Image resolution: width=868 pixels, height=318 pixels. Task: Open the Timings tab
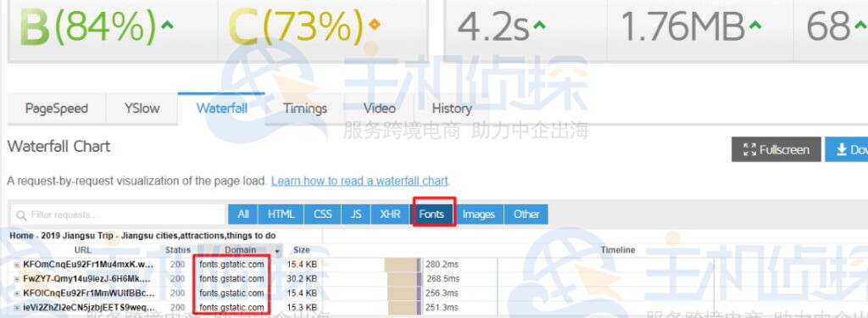tap(305, 108)
